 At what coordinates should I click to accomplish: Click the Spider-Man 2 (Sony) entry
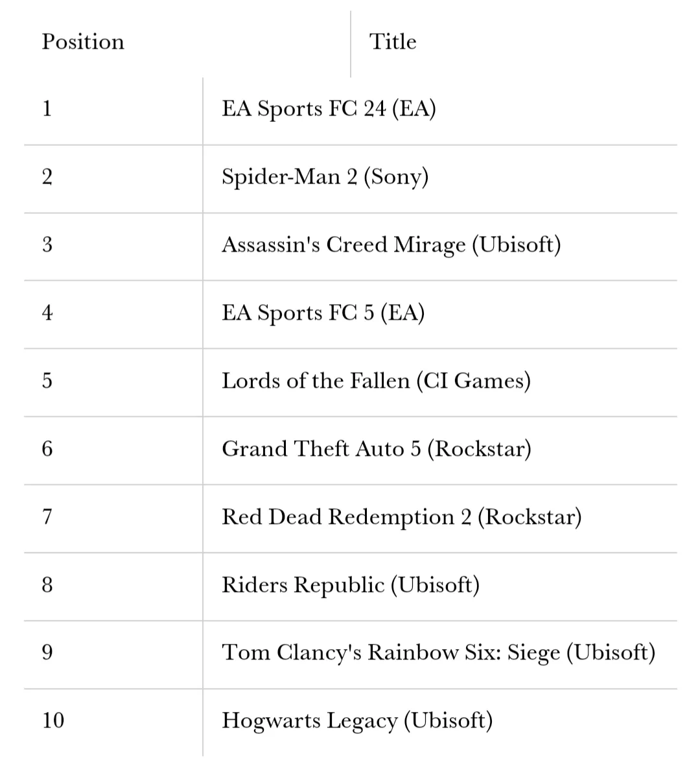tap(325, 176)
